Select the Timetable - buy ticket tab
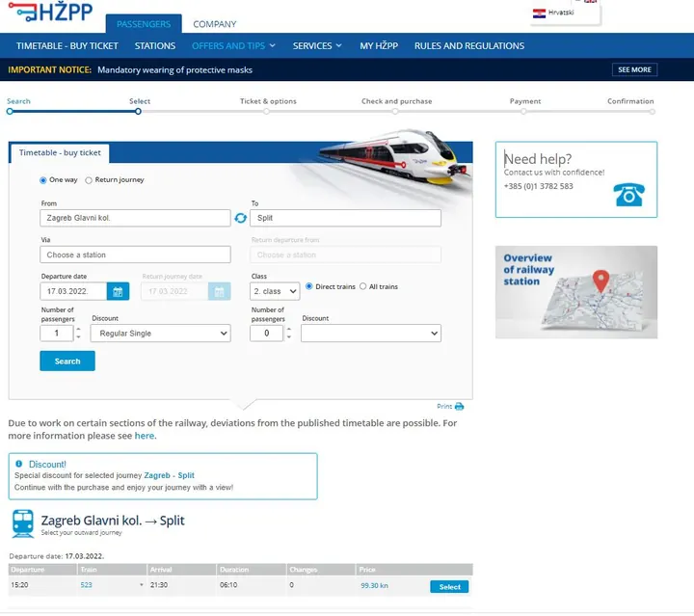694x616 pixels. (60, 152)
